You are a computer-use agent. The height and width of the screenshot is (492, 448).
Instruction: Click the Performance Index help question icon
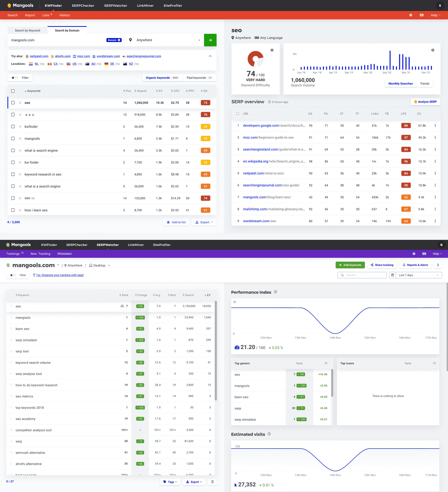coord(276,292)
